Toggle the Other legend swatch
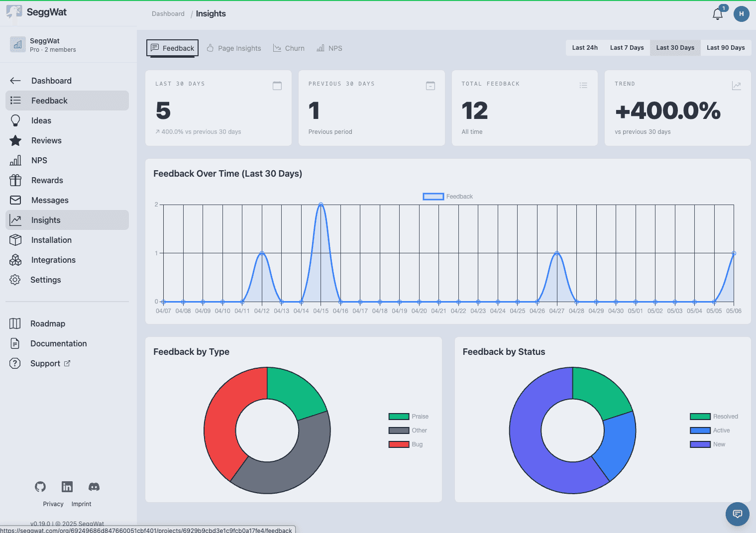The height and width of the screenshot is (533, 756). click(399, 430)
